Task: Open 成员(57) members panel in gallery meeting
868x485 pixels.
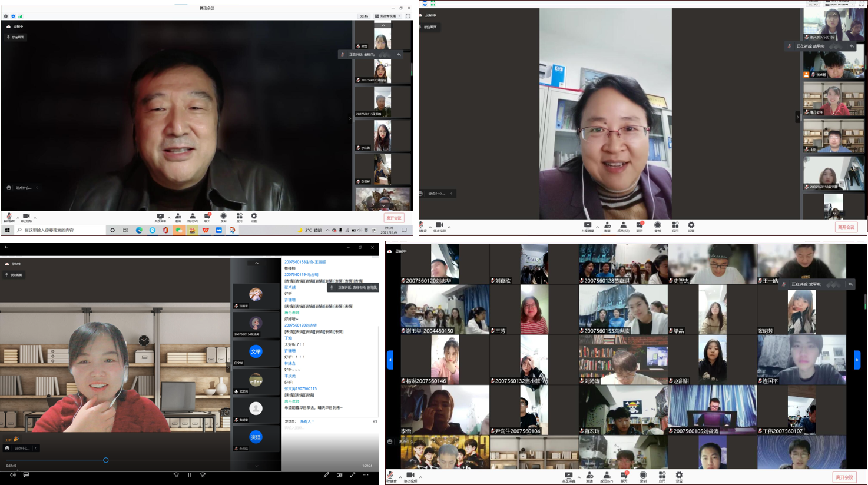Action: coord(606,477)
